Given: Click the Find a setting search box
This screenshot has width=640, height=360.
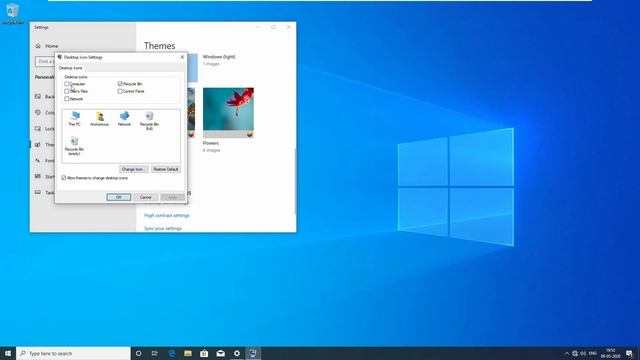Looking at the screenshot, I should 45,61.
